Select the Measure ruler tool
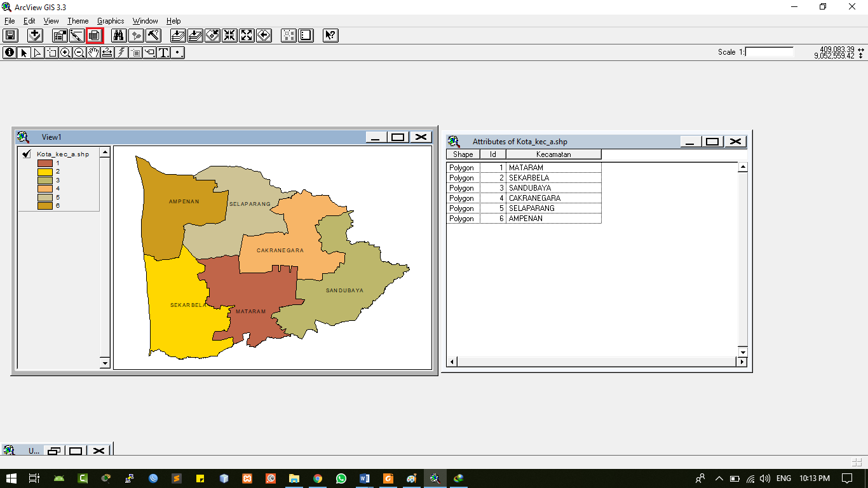 tap(107, 53)
